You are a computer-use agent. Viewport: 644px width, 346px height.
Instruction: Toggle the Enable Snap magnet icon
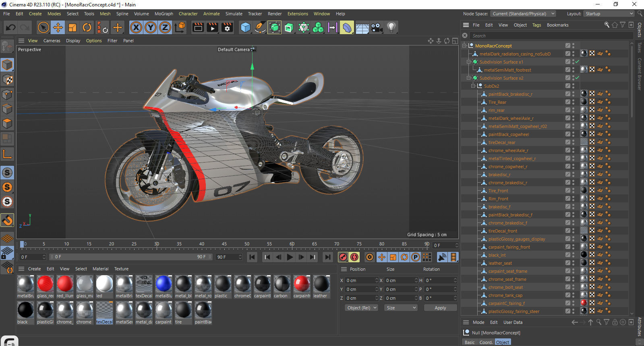(x=7, y=220)
